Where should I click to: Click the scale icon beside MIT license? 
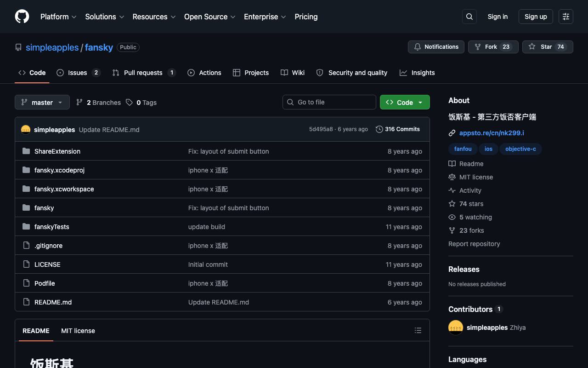pyautogui.click(x=452, y=177)
